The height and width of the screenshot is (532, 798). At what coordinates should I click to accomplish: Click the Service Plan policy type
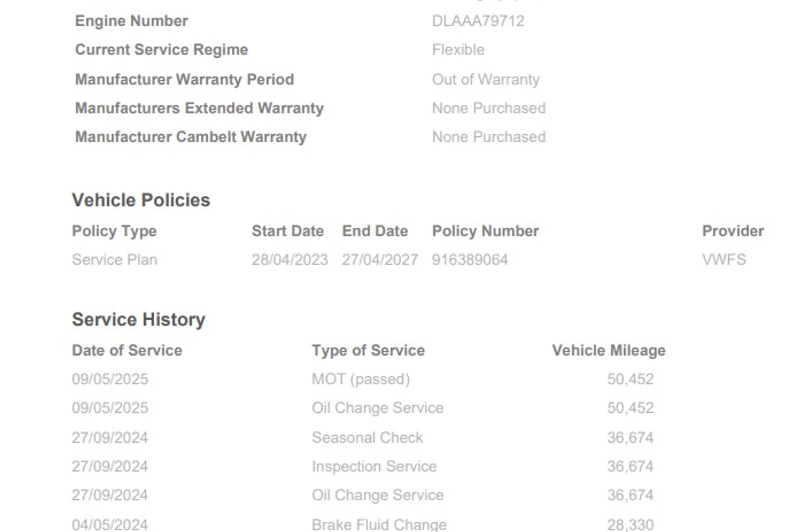114,260
